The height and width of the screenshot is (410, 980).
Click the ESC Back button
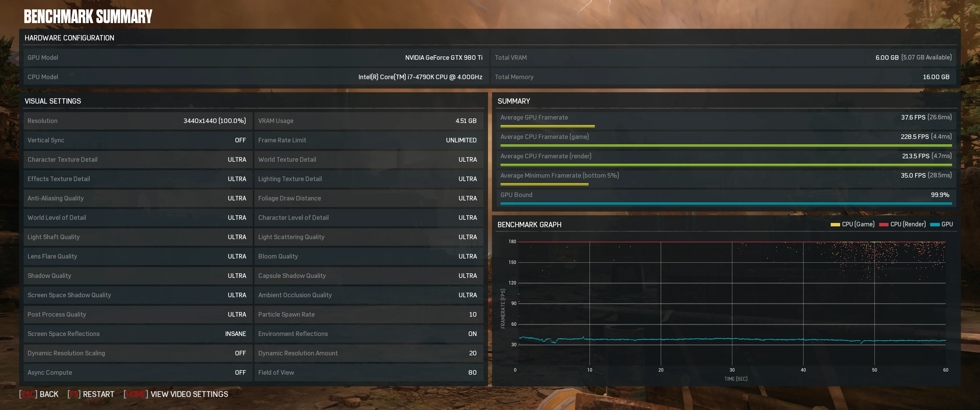click(x=39, y=394)
